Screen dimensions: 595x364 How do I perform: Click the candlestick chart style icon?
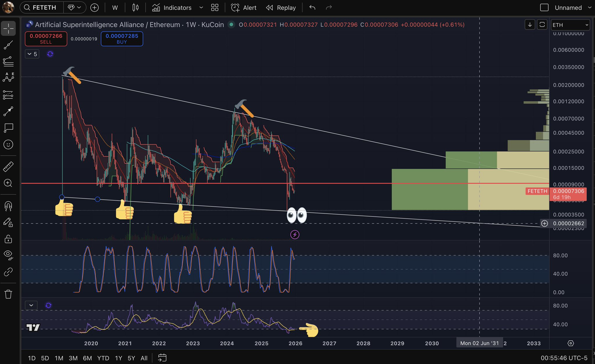135,8
